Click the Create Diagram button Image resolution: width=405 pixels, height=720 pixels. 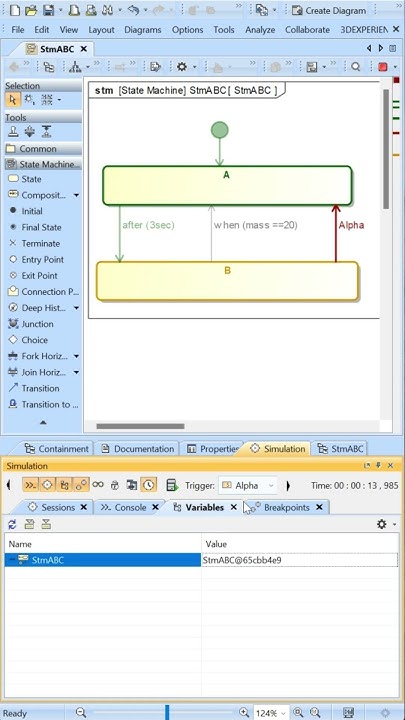click(x=329, y=10)
